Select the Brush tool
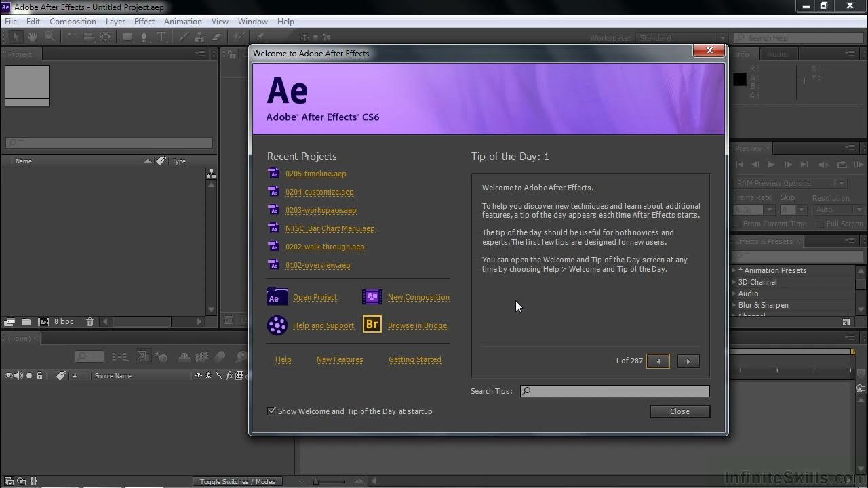The height and width of the screenshot is (488, 868). coord(183,37)
